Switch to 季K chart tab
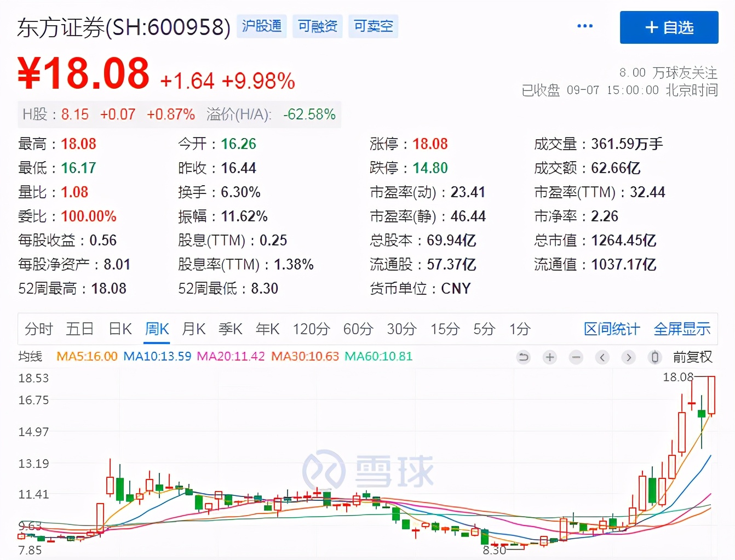 coord(231,329)
